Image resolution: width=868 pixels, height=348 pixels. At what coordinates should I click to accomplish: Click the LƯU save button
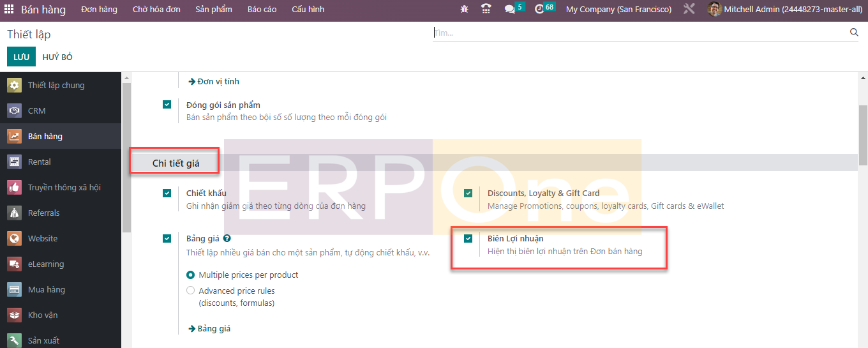[21, 57]
